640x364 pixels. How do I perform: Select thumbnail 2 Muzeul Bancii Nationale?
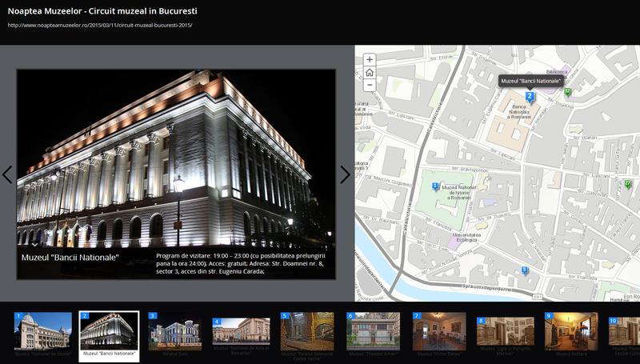coord(109,331)
